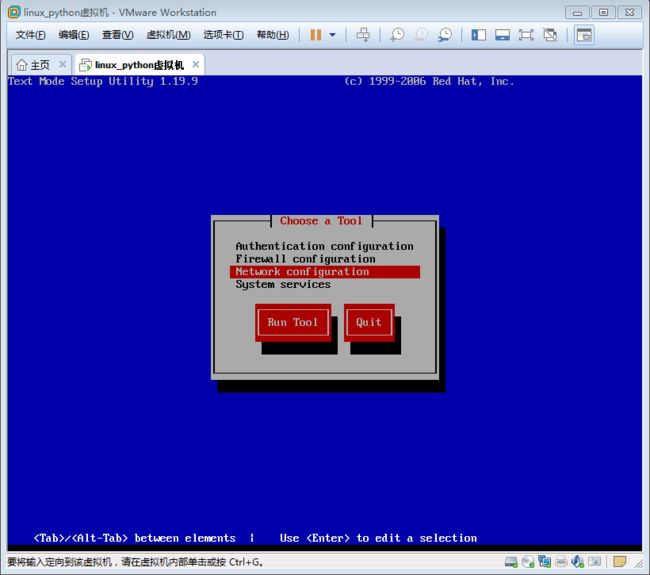The image size is (650, 575).
Task: Click the network adapter status icon
Action: click(544, 562)
